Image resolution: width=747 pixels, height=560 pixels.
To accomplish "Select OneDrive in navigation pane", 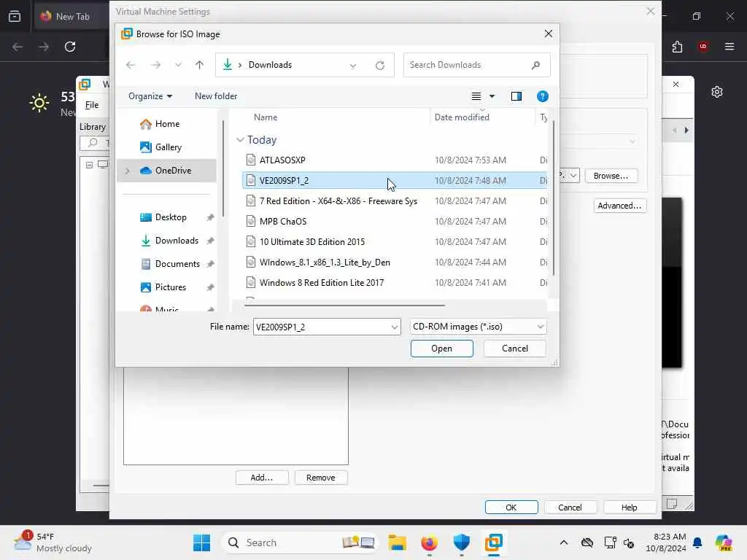I will [x=167, y=171].
